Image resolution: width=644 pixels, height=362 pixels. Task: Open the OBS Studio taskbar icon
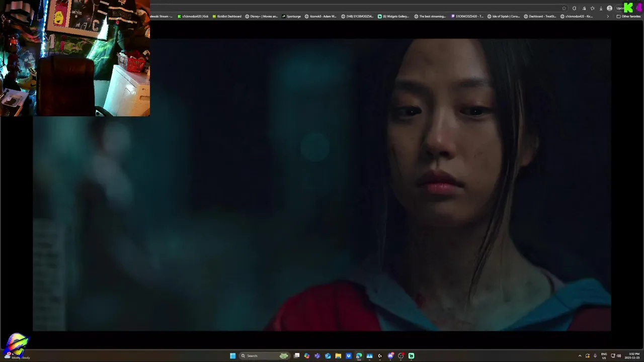click(401, 356)
